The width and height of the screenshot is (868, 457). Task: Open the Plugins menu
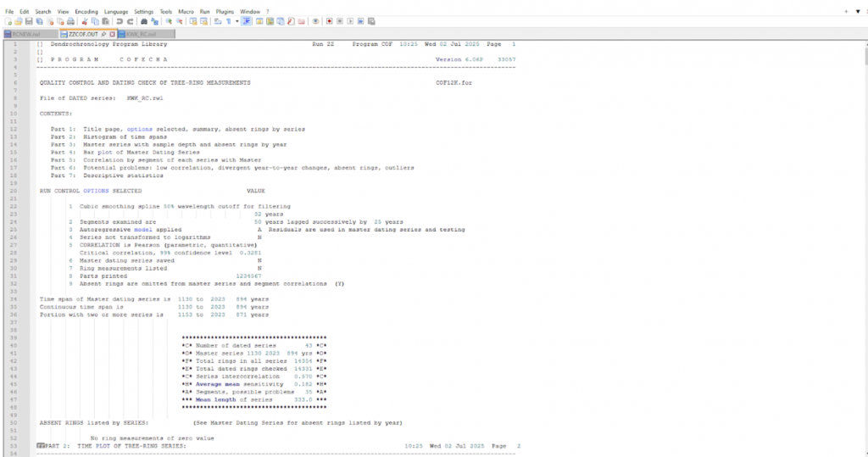click(225, 11)
